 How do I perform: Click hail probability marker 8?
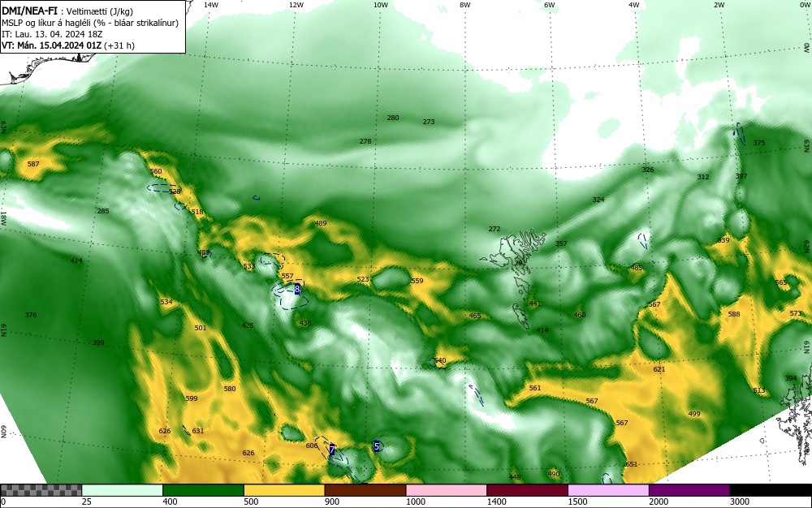coord(297,289)
